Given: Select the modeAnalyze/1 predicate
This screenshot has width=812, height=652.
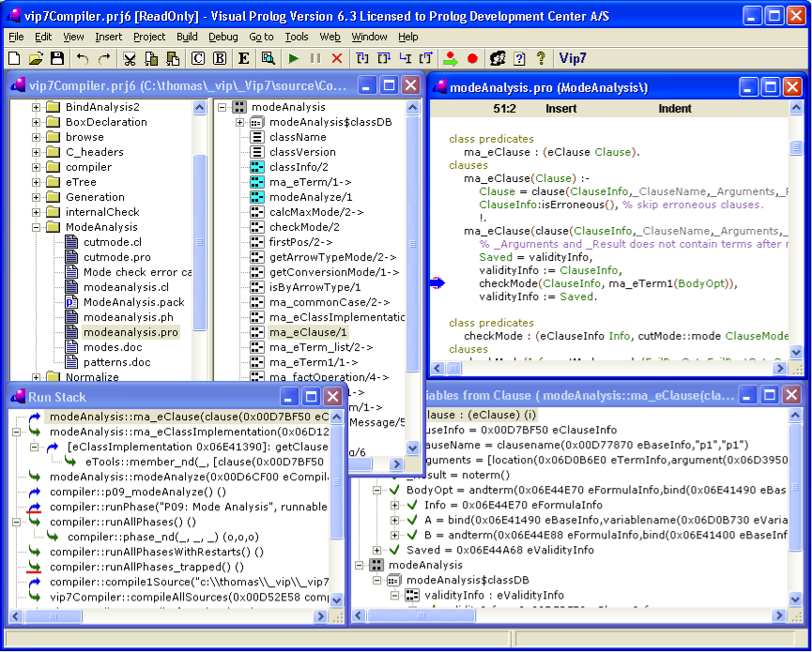Looking at the screenshot, I should coord(311,197).
